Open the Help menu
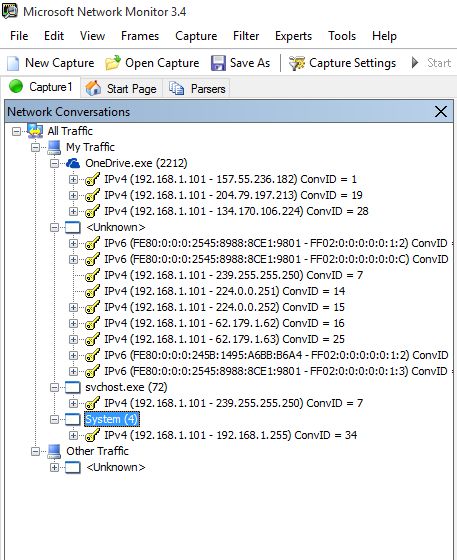Image resolution: width=457 pixels, height=560 pixels. pyautogui.click(x=384, y=36)
